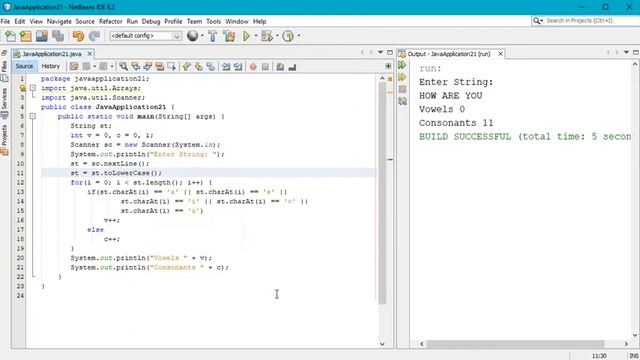
Task: Collapse the imports fold at line 2
Action: coord(33,88)
